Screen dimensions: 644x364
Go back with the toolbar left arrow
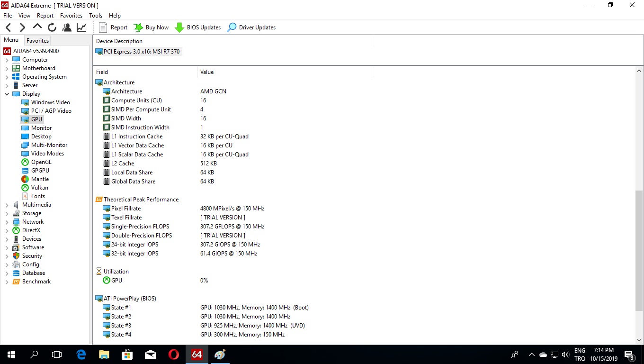pos(8,27)
